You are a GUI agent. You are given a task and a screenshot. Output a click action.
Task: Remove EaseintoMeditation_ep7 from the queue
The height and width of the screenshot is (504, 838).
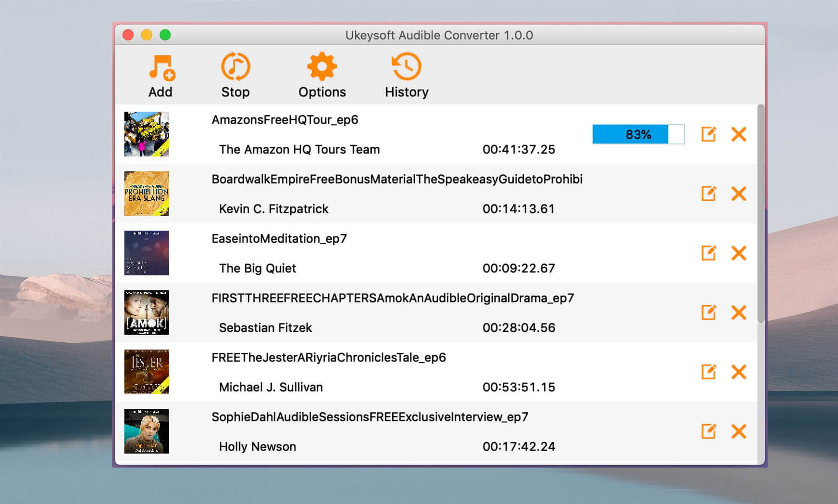tap(739, 253)
